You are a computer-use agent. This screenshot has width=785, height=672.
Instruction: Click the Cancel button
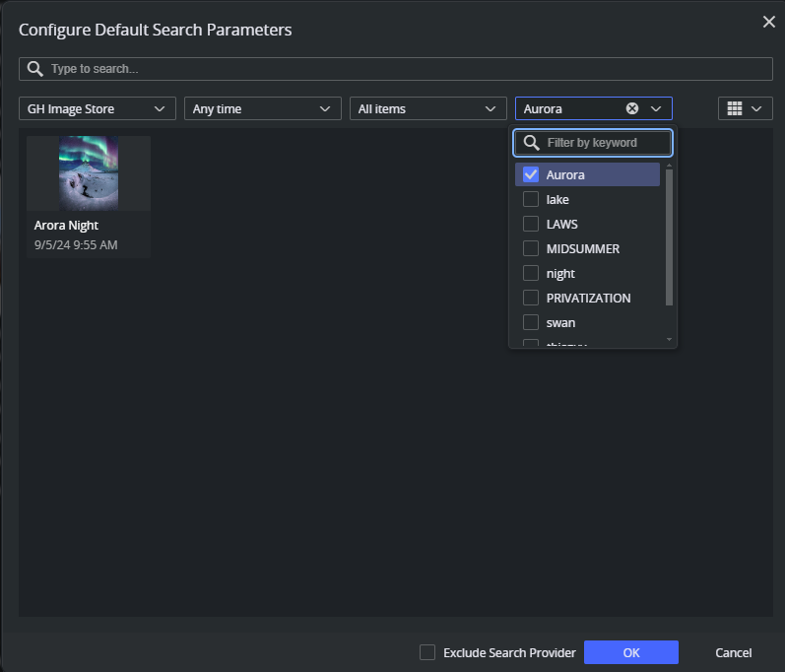click(x=733, y=652)
